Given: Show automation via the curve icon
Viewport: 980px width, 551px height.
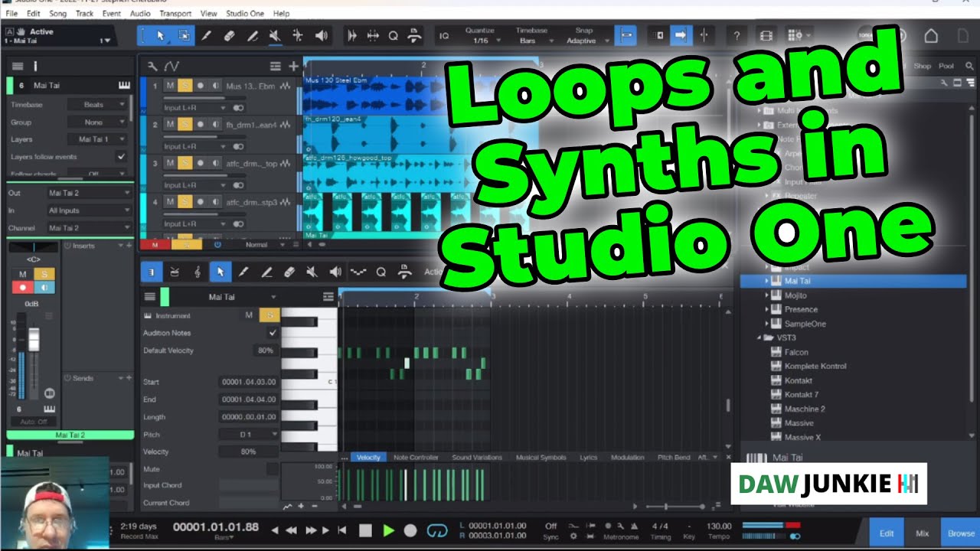Looking at the screenshot, I should [171, 67].
